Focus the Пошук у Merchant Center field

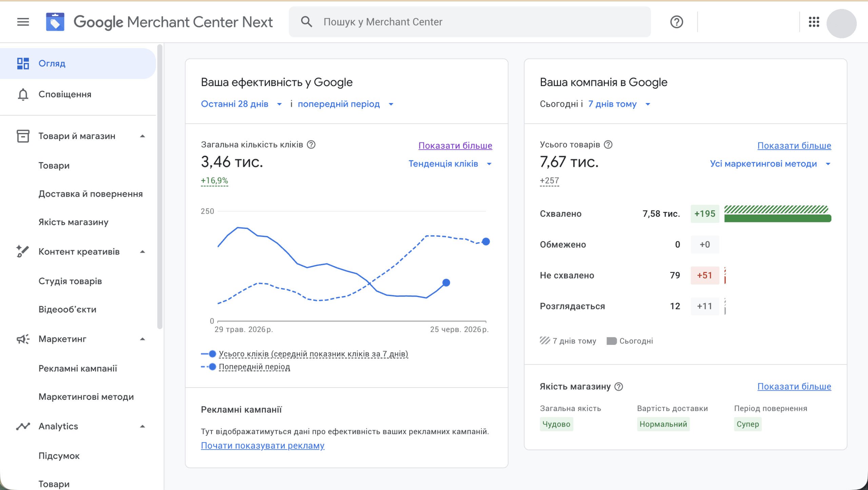tap(470, 22)
